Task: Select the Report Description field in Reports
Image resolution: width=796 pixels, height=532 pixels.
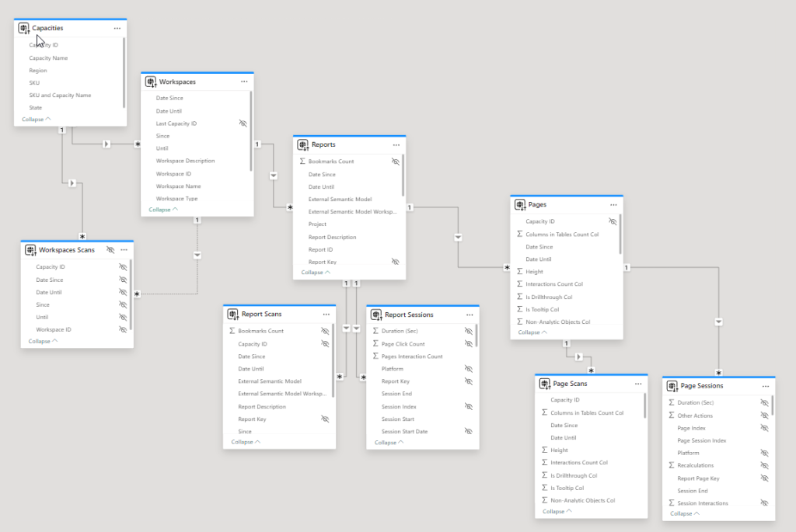Action: (x=332, y=237)
